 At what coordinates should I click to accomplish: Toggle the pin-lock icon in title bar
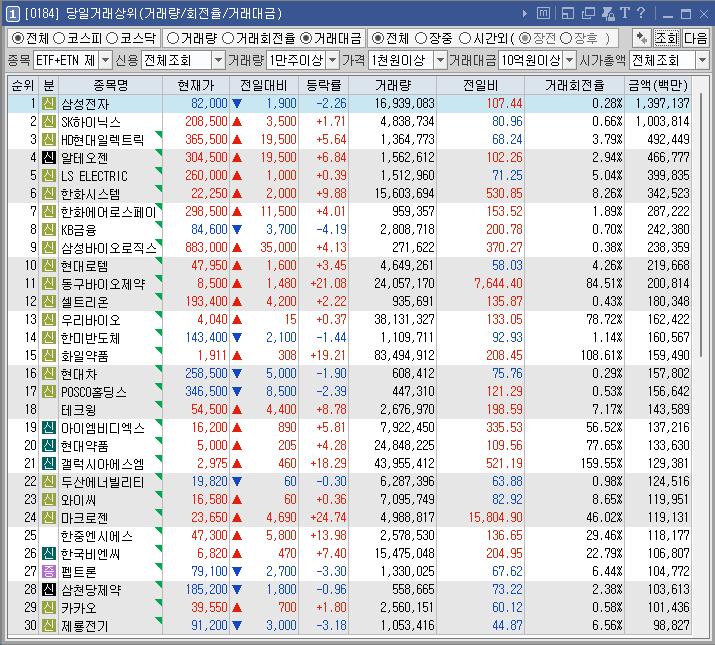(608, 14)
